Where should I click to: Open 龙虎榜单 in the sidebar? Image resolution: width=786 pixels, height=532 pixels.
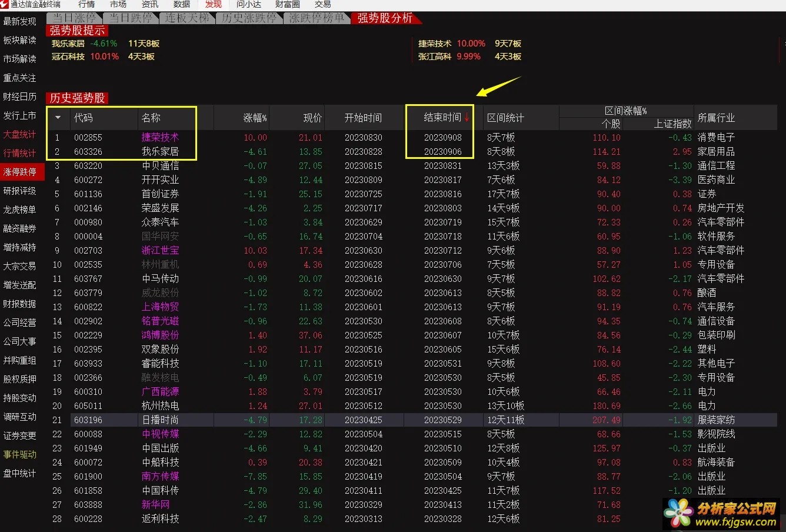pyautogui.click(x=19, y=210)
